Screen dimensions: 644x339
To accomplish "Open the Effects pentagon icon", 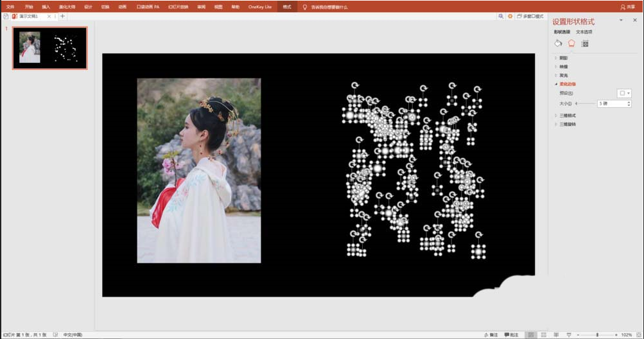I will click(571, 44).
